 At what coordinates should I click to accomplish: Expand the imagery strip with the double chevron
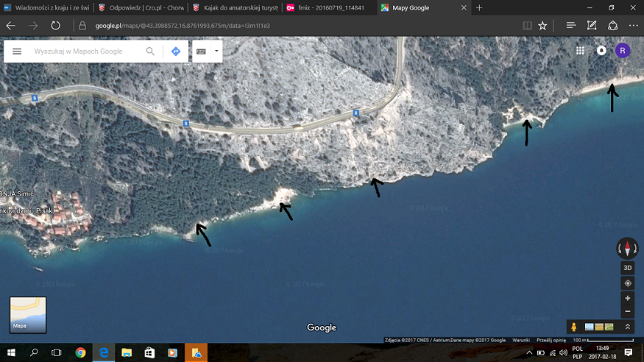click(x=628, y=327)
